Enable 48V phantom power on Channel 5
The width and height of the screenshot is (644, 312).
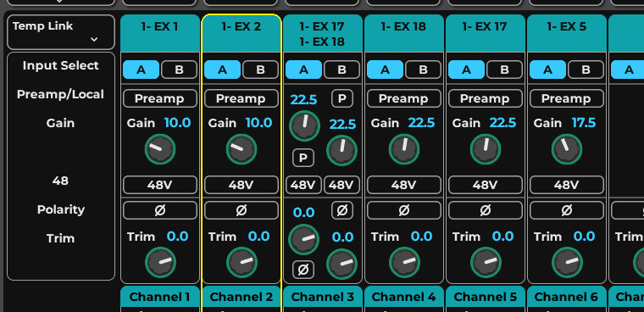pyautogui.click(x=485, y=185)
